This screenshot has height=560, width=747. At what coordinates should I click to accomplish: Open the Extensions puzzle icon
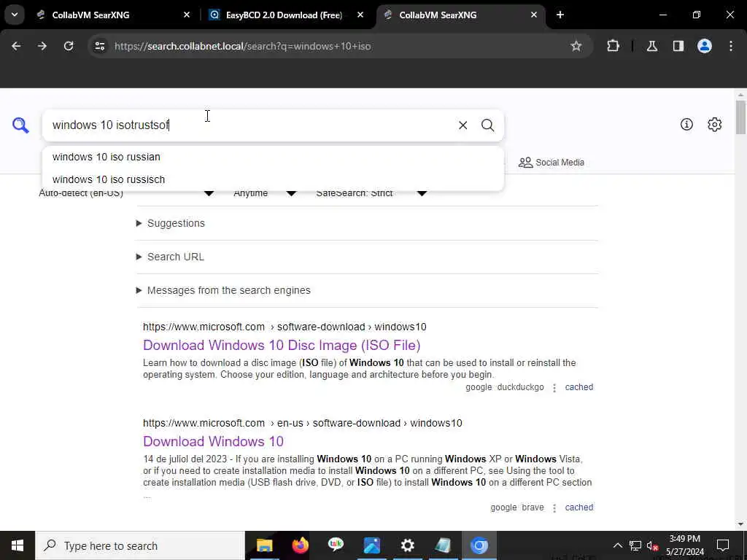[x=613, y=46]
